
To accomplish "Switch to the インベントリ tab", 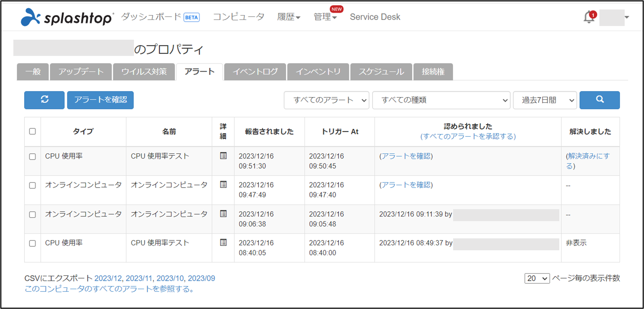I will pos(318,72).
